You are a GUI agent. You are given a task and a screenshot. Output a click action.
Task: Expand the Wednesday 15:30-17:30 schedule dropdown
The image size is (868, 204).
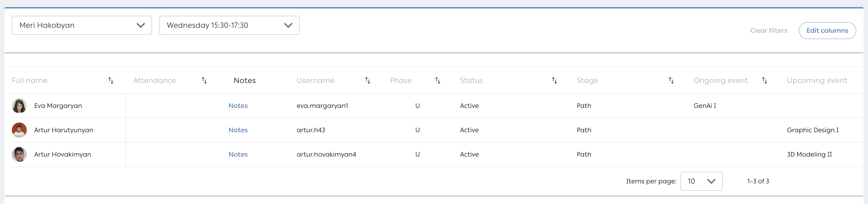pyautogui.click(x=229, y=25)
